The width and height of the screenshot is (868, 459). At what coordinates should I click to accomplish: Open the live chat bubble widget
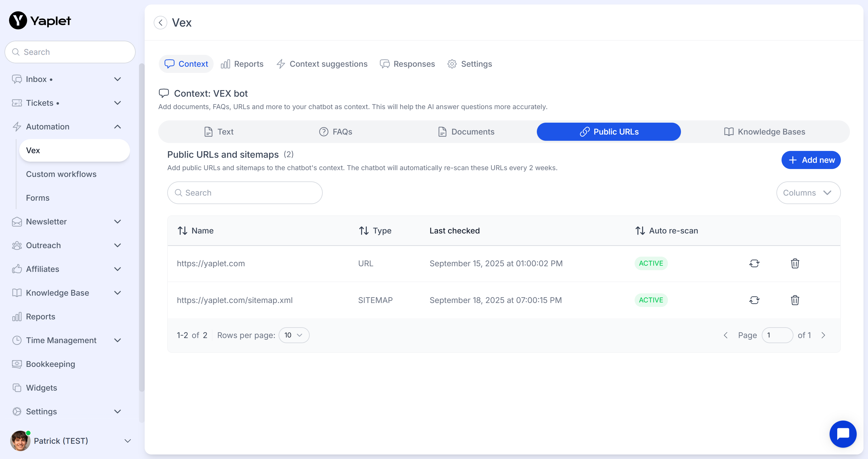tap(842, 434)
